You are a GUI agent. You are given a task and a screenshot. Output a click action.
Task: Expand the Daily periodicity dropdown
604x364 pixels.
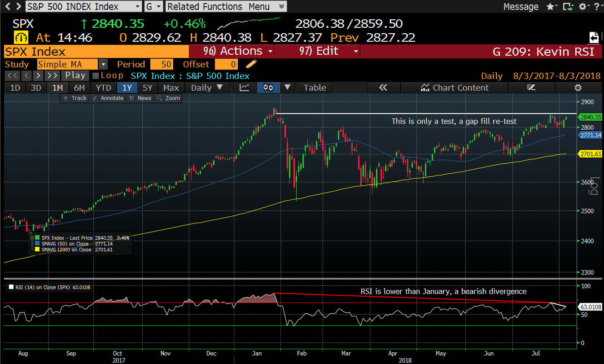207,88
